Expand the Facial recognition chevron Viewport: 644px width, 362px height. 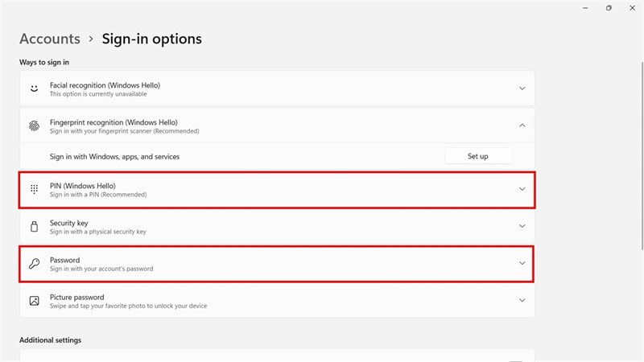coord(522,88)
